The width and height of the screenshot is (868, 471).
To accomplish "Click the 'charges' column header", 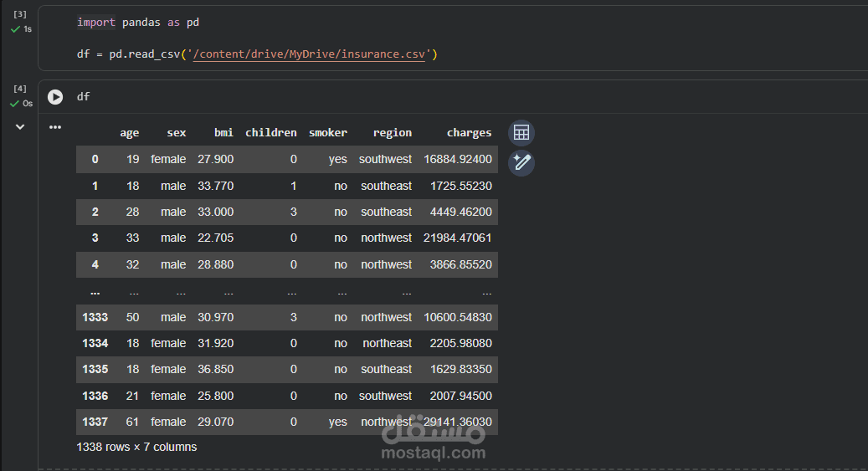I will coord(469,133).
